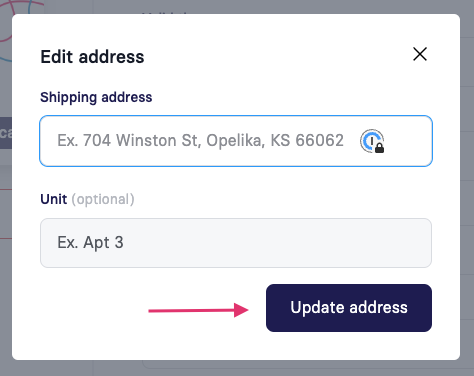Open the password manager autofill icon
474x376 pixels.
372,141
